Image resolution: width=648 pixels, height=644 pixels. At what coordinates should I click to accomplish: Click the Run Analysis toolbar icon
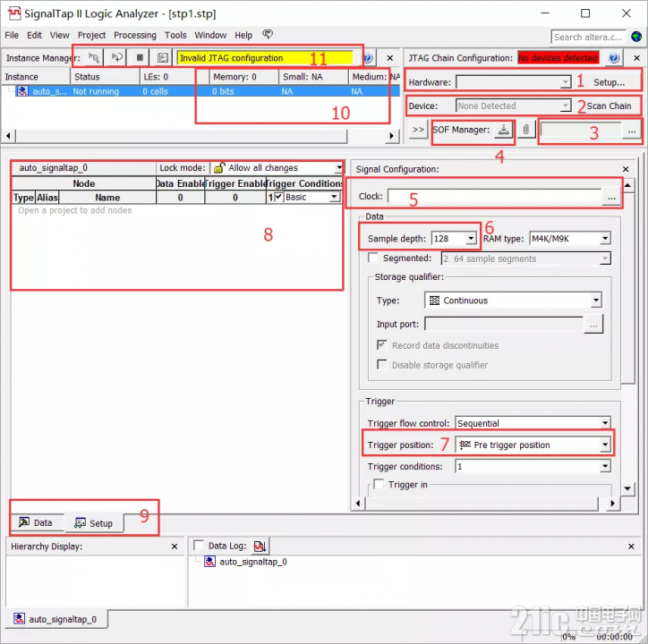(94, 57)
